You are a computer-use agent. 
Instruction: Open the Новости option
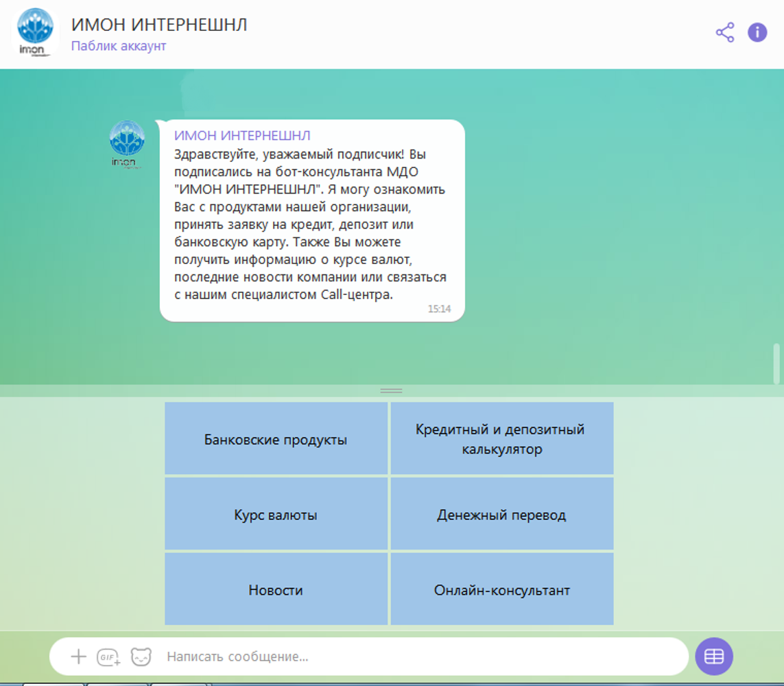tap(276, 590)
